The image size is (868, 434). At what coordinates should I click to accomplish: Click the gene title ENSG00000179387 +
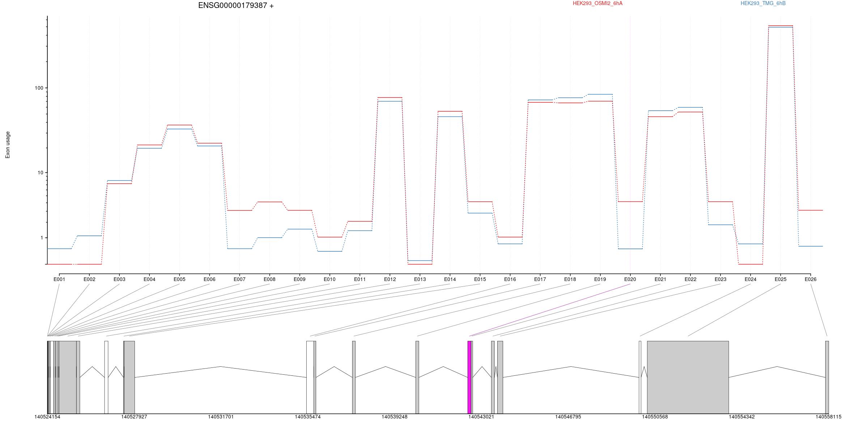pos(236,5)
